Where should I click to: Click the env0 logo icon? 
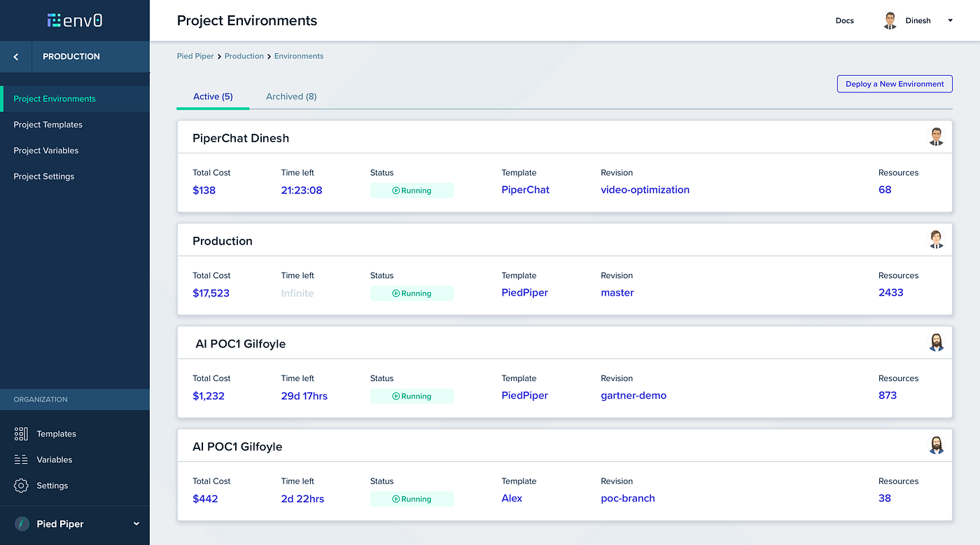[54, 20]
